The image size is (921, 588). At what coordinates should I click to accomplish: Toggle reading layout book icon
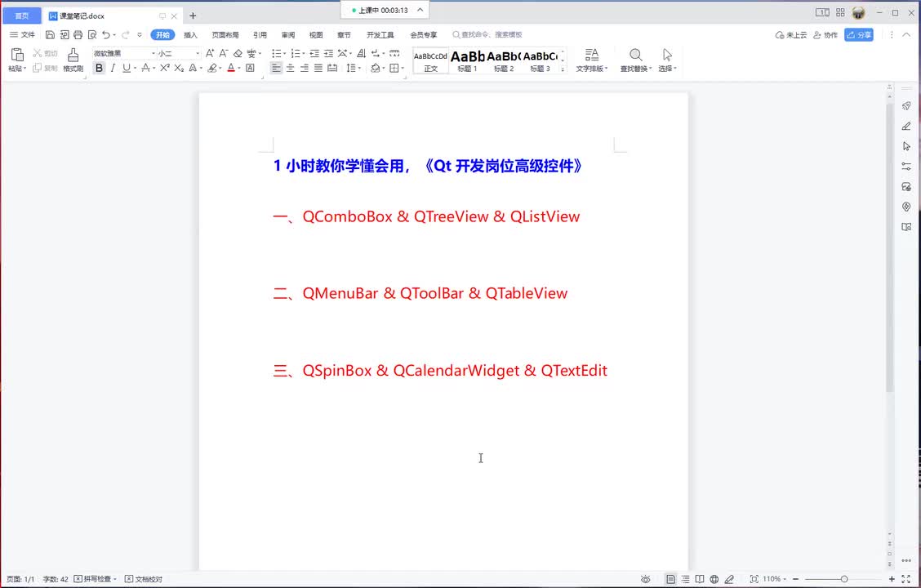click(x=700, y=579)
